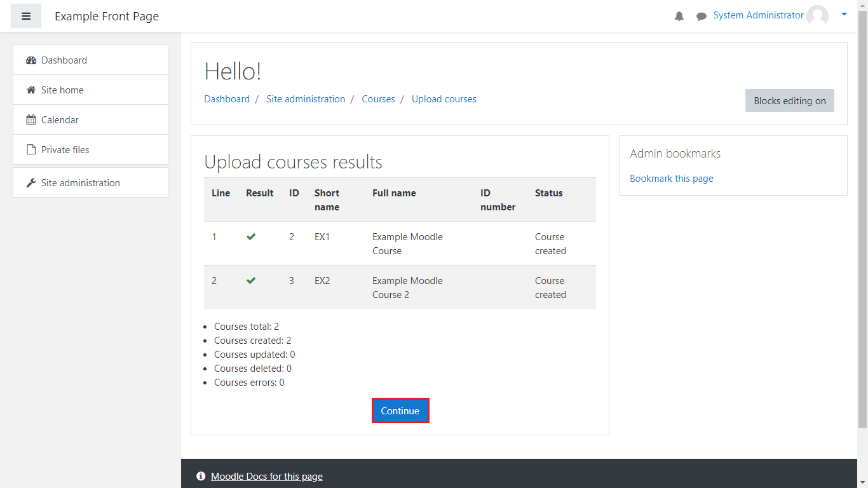
Task: Open the messages speech bubble icon
Action: [x=701, y=17]
